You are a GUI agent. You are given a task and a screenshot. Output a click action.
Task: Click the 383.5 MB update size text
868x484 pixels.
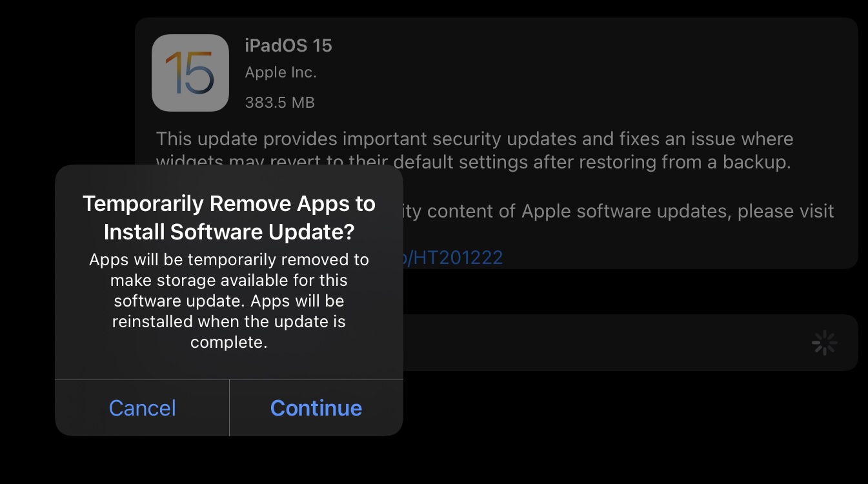tap(279, 102)
